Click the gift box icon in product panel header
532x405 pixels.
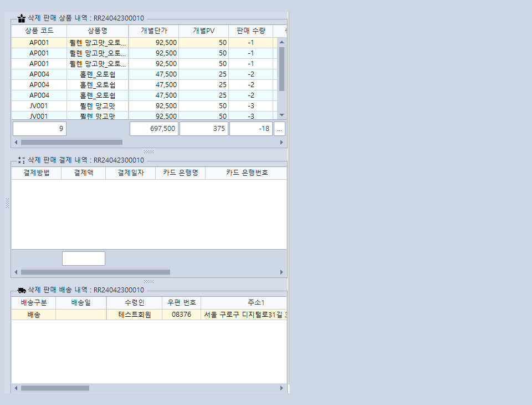[x=22, y=18]
